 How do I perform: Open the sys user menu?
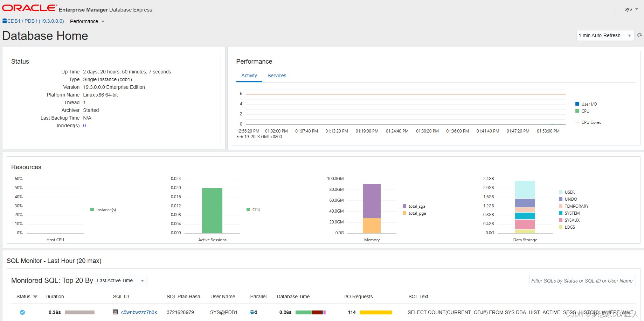[631, 9]
